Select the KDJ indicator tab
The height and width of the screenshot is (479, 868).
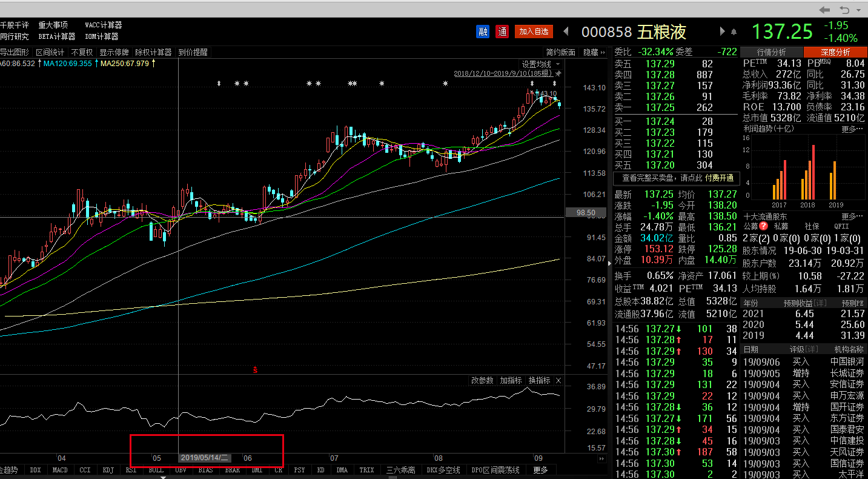pyautogui.click(x=108, y=470)
